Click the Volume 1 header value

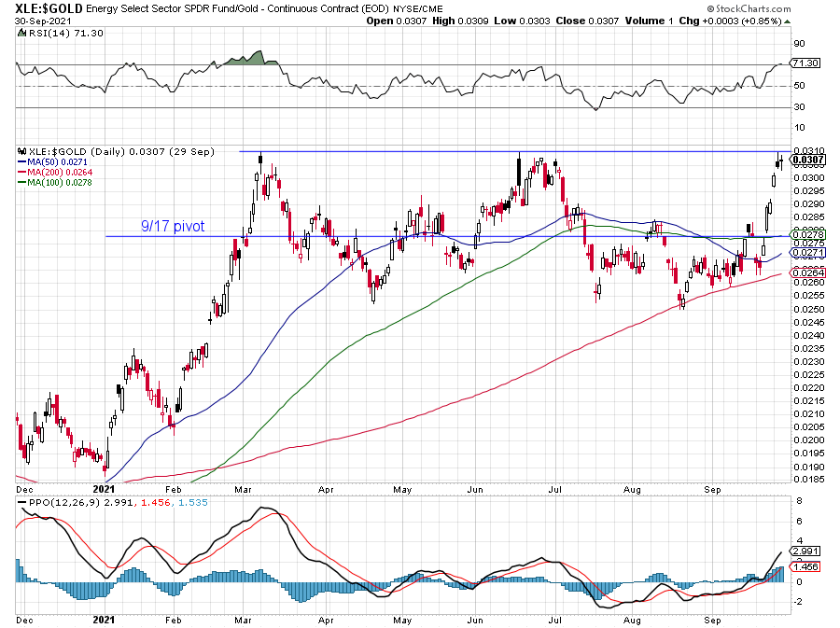coord(649,21)
